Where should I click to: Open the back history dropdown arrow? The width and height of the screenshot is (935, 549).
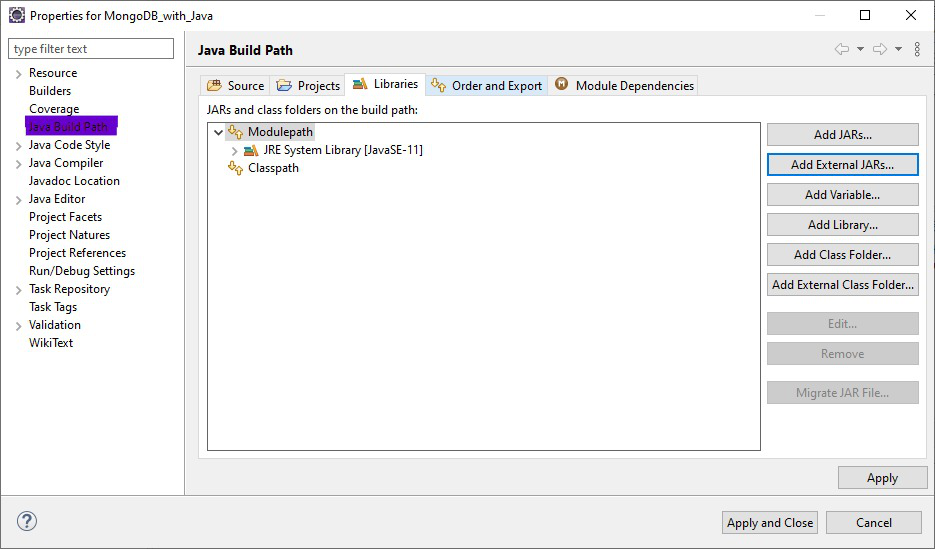[x=860, y=49]
